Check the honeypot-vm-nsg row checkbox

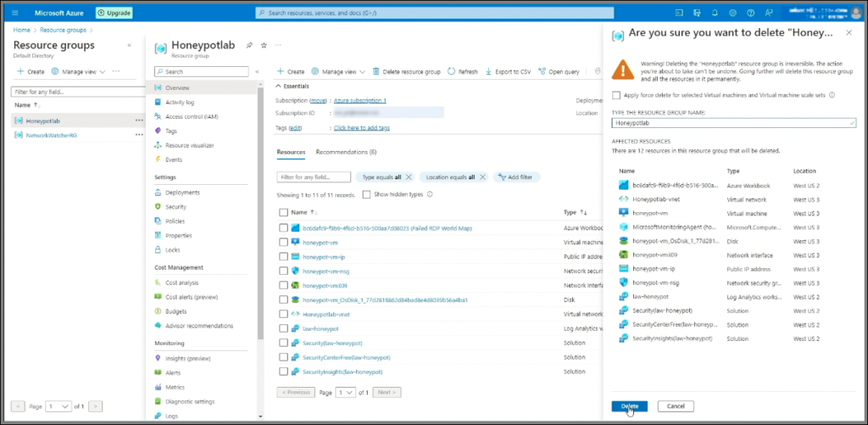(x=283, y=271)
